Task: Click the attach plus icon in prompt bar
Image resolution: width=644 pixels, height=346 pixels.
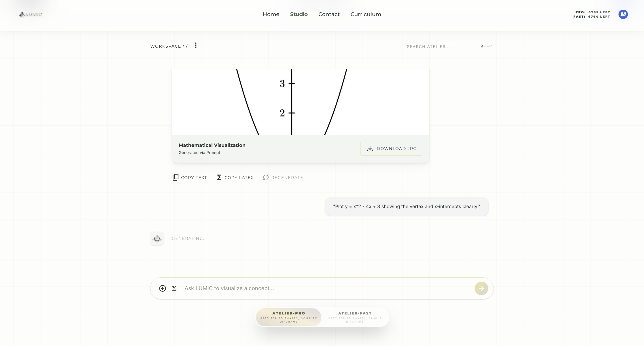Action: [163, 288]
